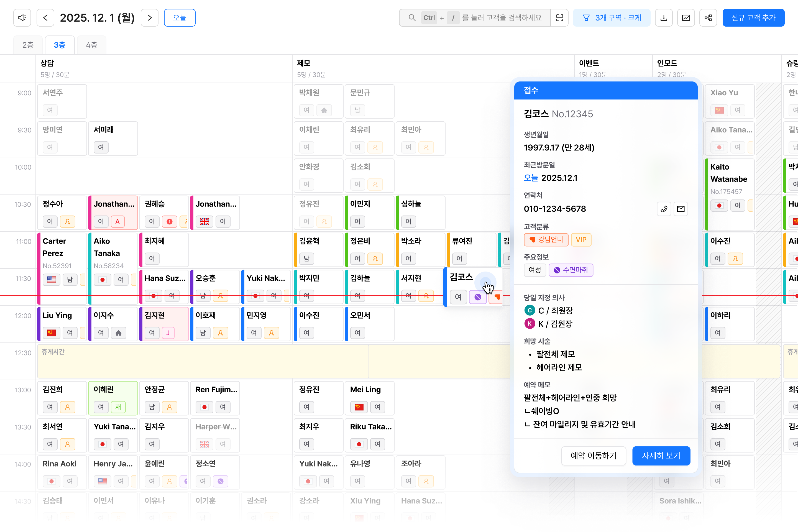Viewport: 798px width, 532px height.
Task: Click the fullscreen scan icon
Action: pos(559,18)
